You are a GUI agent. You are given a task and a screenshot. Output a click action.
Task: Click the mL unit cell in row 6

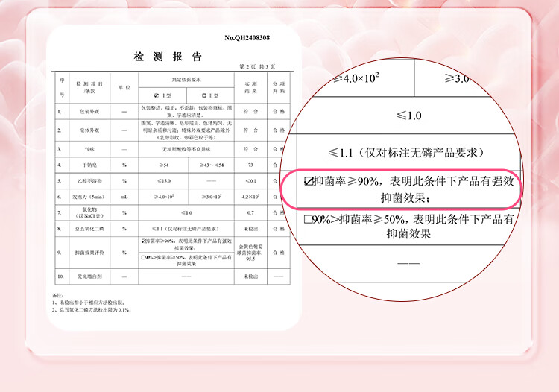[124, 197]
